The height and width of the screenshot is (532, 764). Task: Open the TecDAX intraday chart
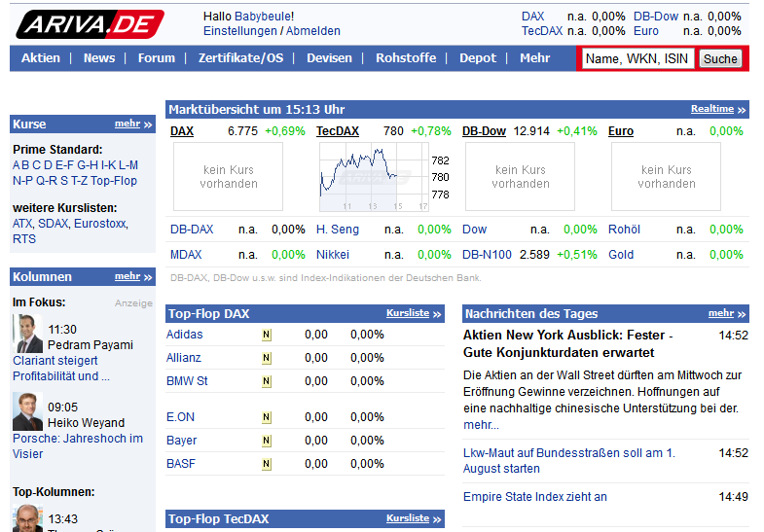[374, 177]
